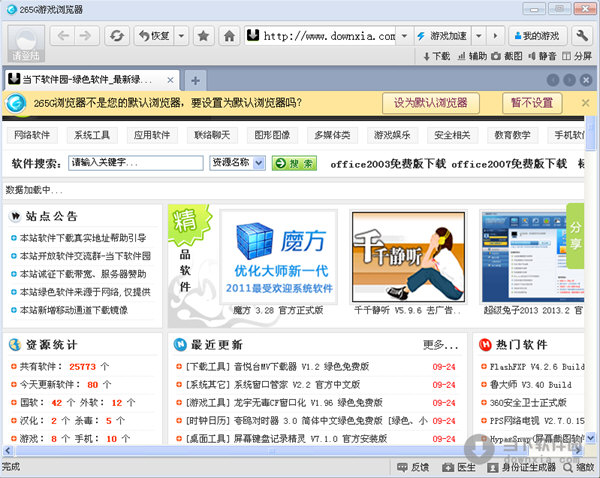Image resolution: width=600 pixels, height=478 pixels.
Task: Dismiss the default browser notification bar
Action: coord(585,103)
